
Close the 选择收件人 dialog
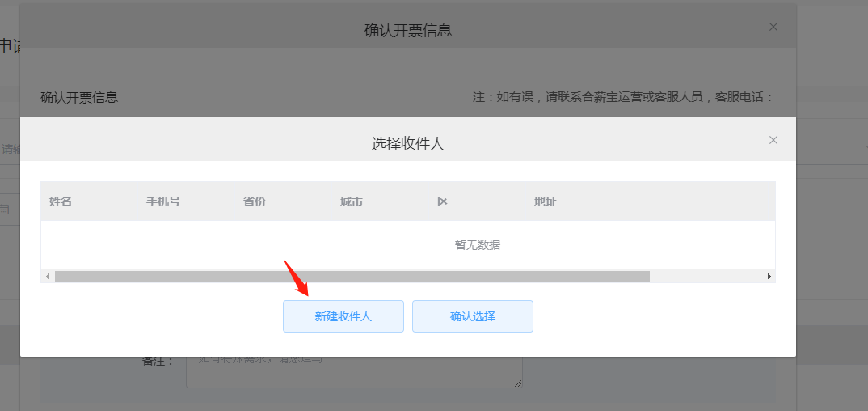[x=773, y=140]
